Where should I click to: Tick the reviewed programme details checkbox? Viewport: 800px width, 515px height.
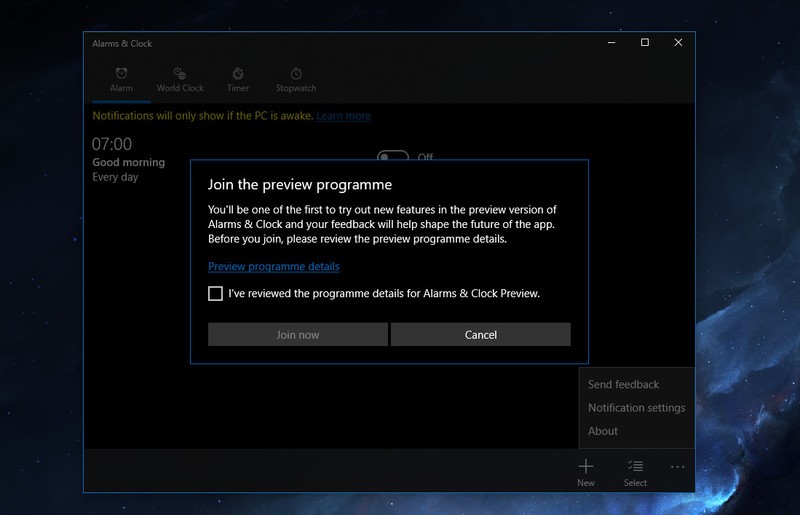215,293
